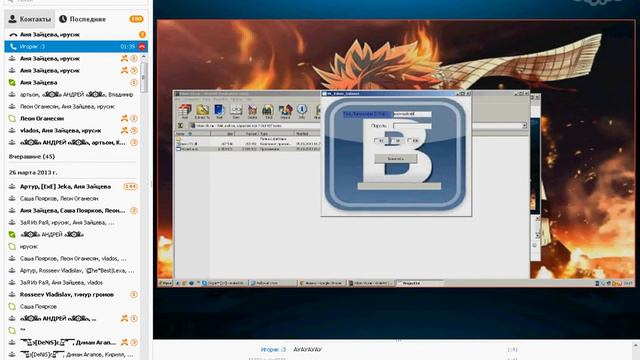This screenshot has width=640, height=360.
Task: Click the 01:39 call timer
Action: tap(128, 47)
